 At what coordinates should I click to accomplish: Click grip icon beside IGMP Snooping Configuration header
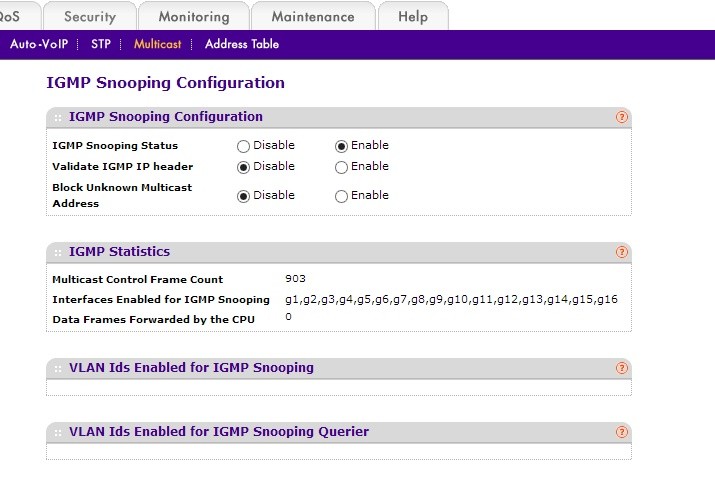click(x=58, y=118)
